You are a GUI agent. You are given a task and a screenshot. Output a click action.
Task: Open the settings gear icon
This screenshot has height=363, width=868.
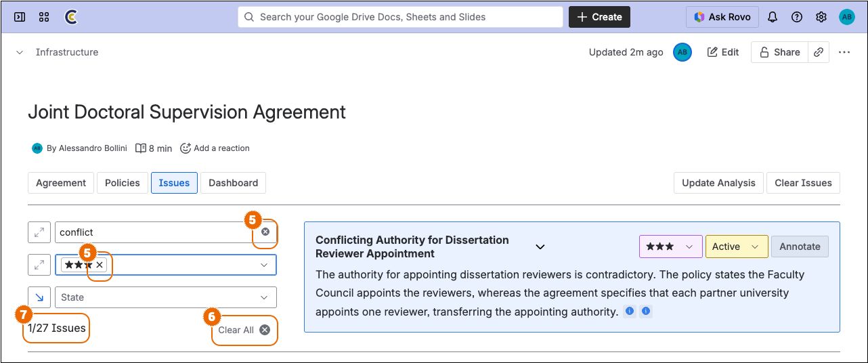pos(821,17)
